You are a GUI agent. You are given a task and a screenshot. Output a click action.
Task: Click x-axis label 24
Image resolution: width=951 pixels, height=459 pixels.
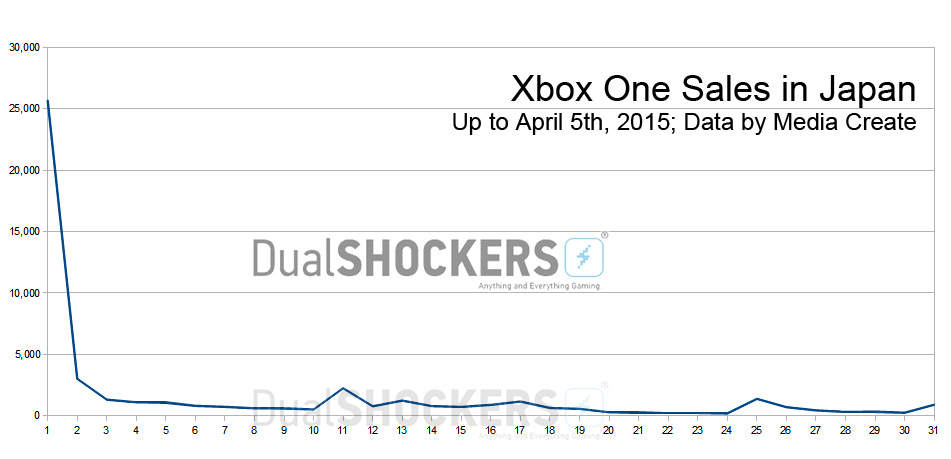click(727, 429)
